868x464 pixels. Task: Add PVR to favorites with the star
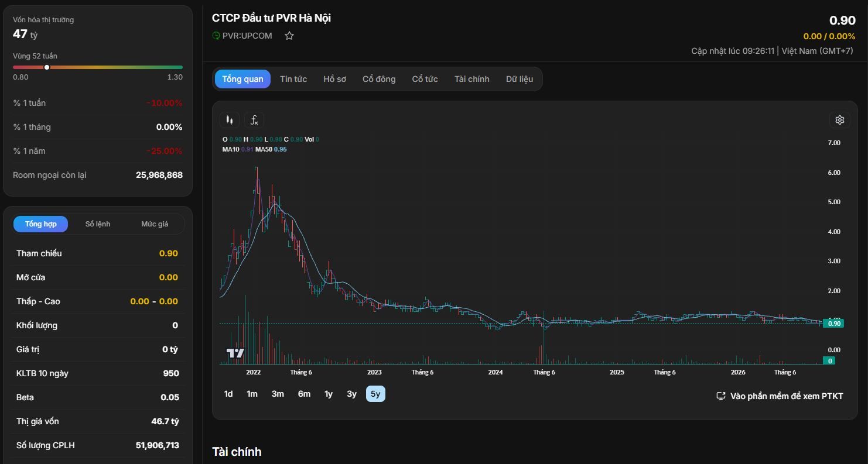[x=289, y=36]
